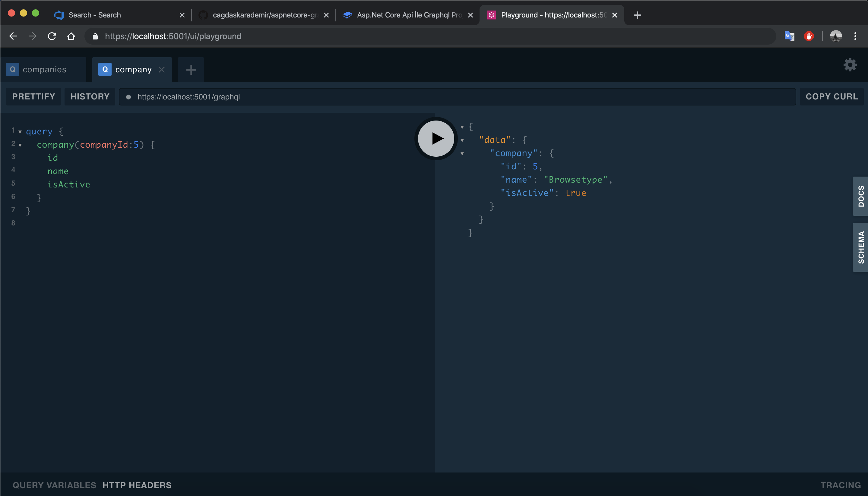Click "Browsetype" value in response
Viewport: 868px width, 496px height.
tap(575, 180)
